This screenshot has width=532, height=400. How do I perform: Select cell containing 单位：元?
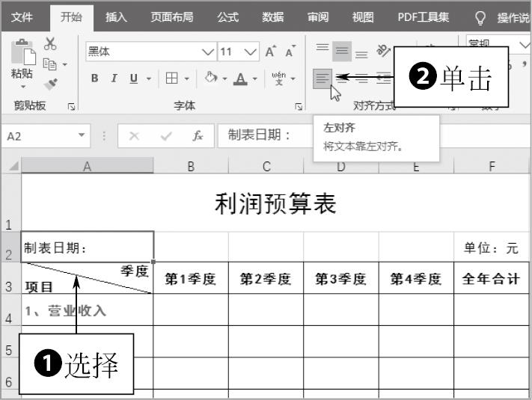tap(492, 247)
